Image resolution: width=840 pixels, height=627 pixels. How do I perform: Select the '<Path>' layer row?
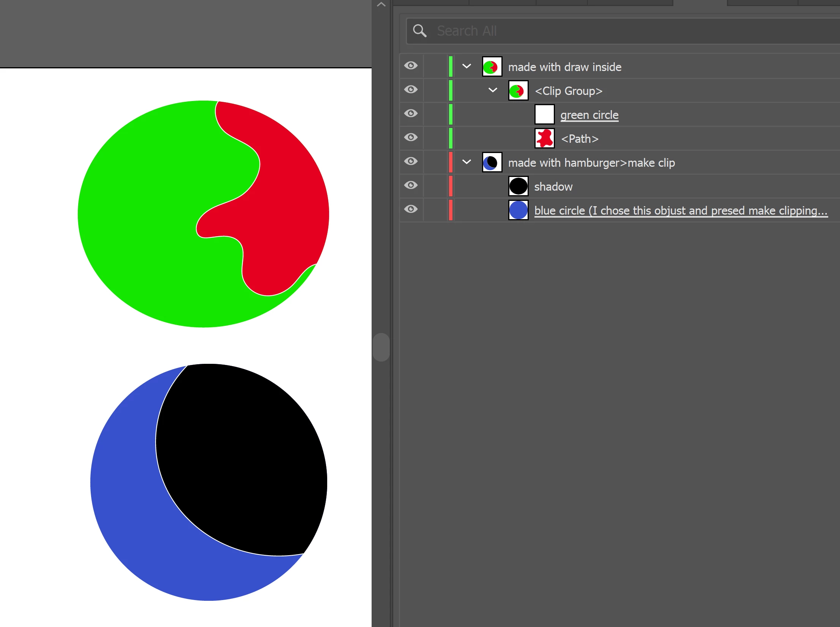click(580, 139)
